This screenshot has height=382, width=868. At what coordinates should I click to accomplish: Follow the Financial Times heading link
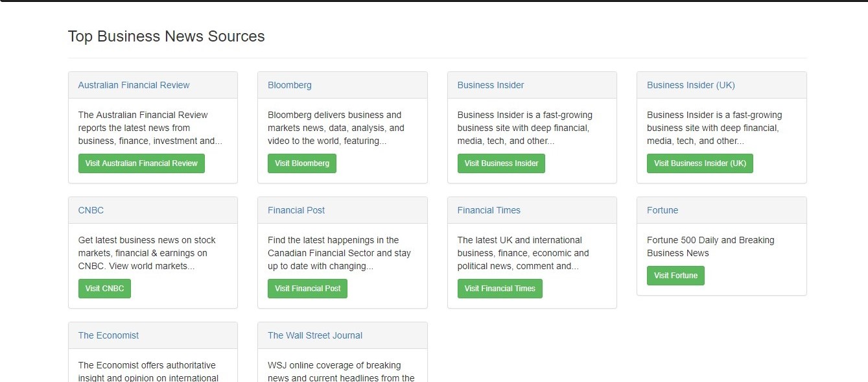[x=489, y=210]
